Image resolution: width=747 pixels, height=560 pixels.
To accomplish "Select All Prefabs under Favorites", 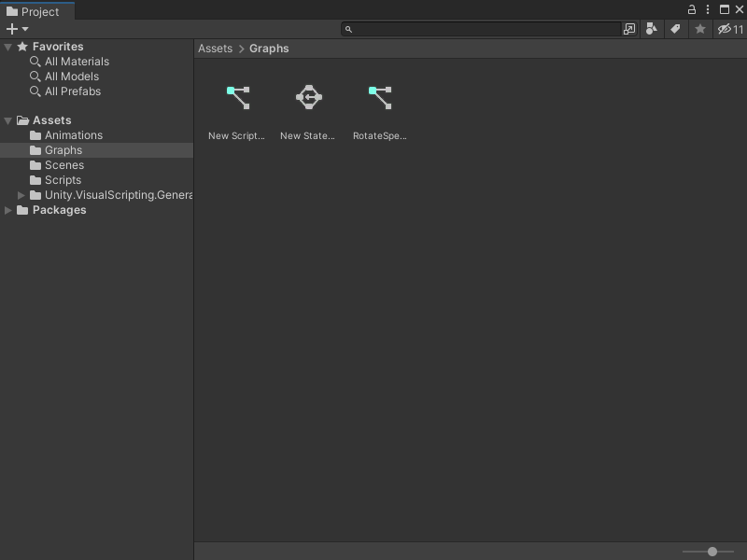I will (x=73, y=91).
